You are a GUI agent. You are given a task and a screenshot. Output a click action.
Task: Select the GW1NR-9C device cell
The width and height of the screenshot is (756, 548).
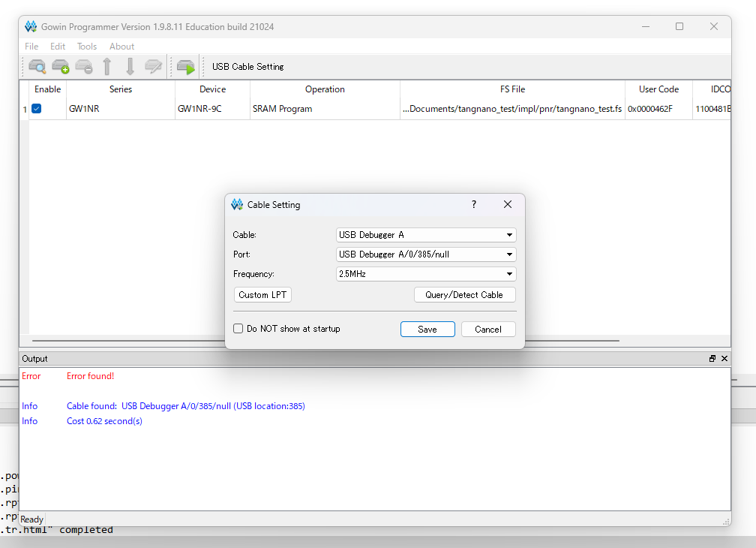coord(213,109)
